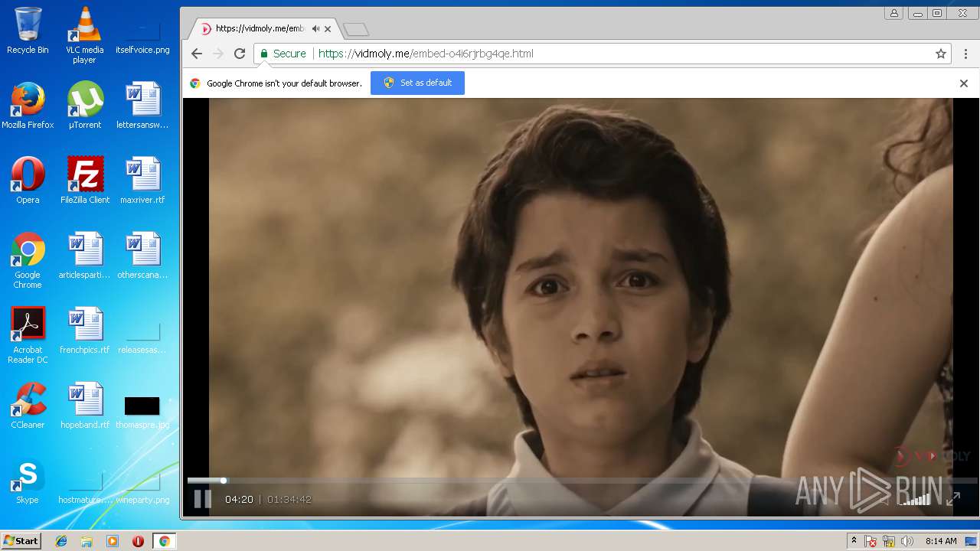Click the Set as default button

click(x=417, y=83)
